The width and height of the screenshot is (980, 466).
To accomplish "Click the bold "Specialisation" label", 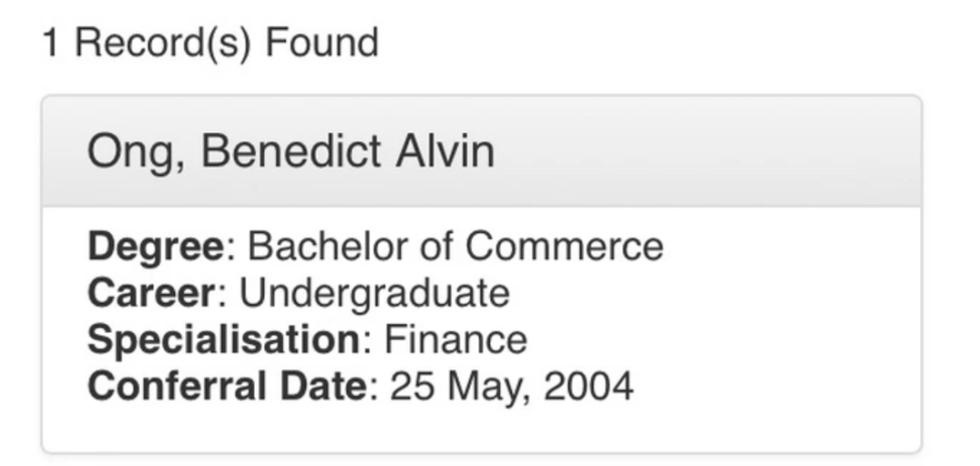I will [x=223, y=340].
